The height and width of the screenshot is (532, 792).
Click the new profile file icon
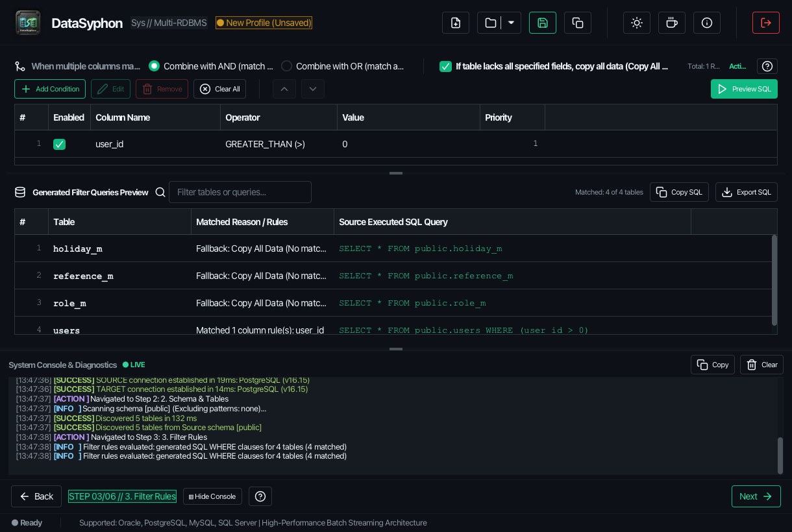pos(456,23)
